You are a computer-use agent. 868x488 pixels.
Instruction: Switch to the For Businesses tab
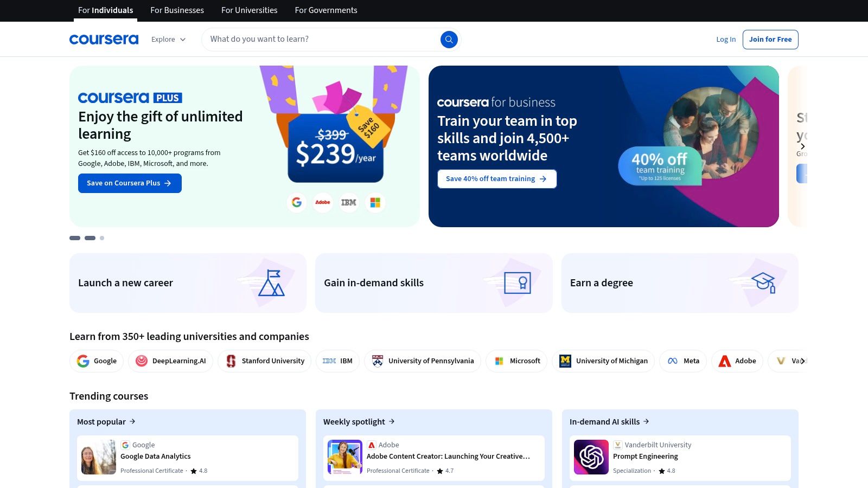click(x=177, y=10)
